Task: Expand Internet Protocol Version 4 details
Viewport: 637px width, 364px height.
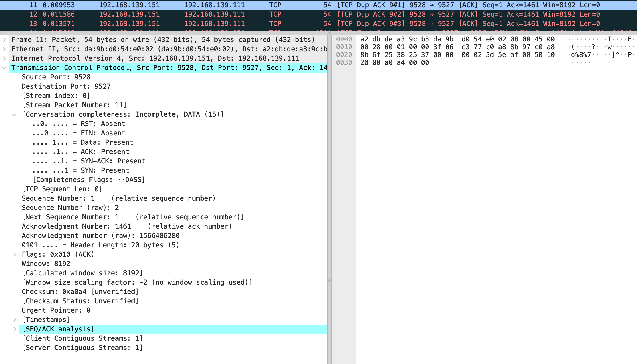Action: pos(4,58)
